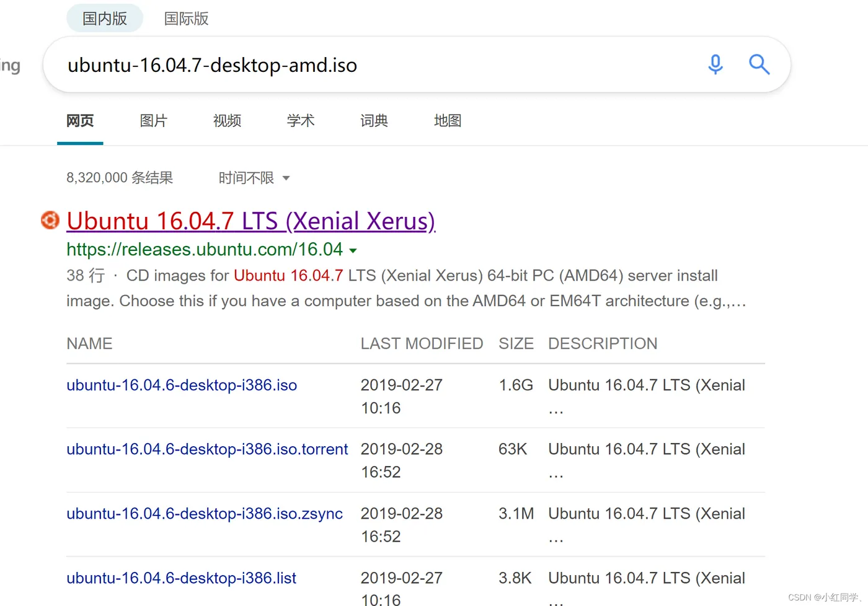The width and height of the screenshot is (868, 606).
Task: Click the result snippet starting with 38 行
Action: pyautogui.click(x=406, y=288)
